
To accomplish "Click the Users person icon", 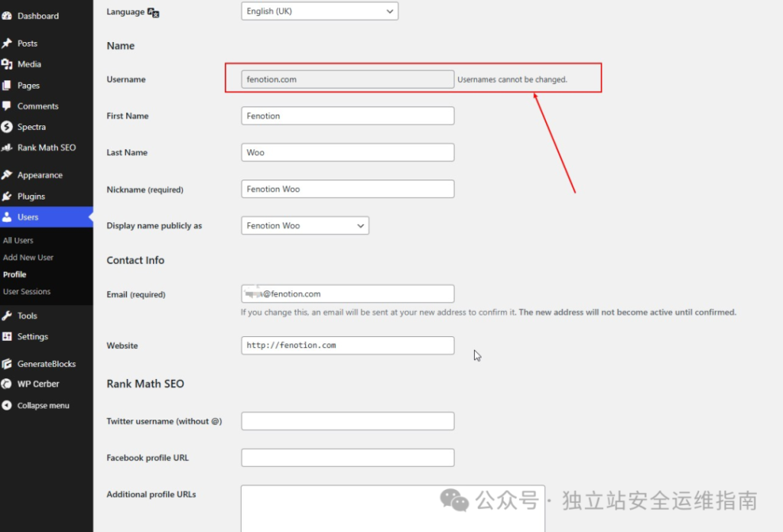I will tap(7, 217).
